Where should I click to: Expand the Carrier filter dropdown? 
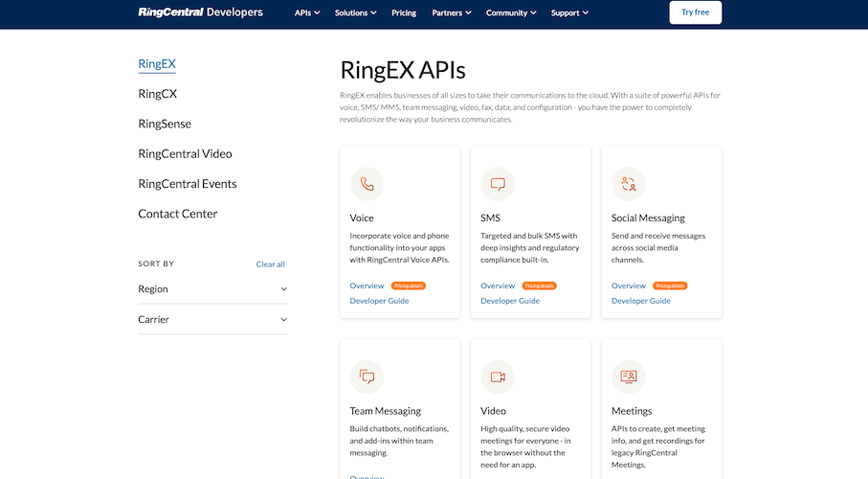coord(212,319)
